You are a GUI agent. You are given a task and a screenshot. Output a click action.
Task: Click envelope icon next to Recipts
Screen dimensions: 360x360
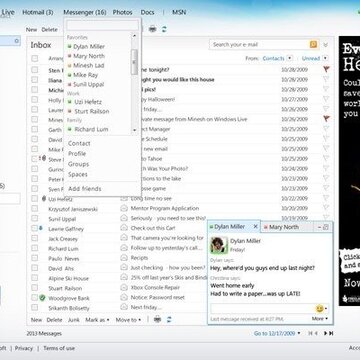tap(124, 258)
